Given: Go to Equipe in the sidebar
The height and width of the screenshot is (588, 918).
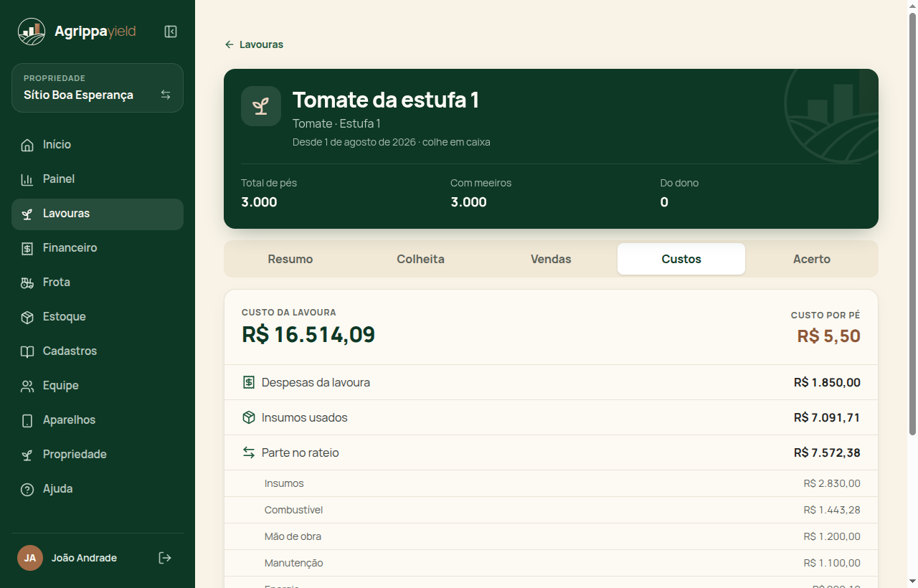Looking at the screenshot, I should coord(98,386).
